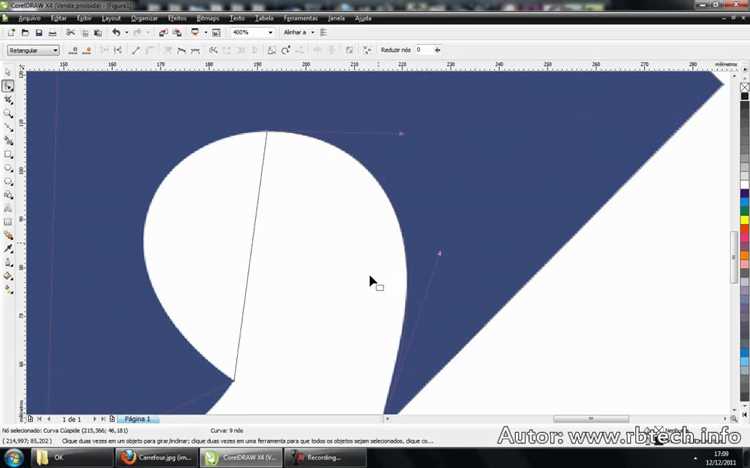
Task: Click the Save icon in toolbar
Action: (39, 33)
